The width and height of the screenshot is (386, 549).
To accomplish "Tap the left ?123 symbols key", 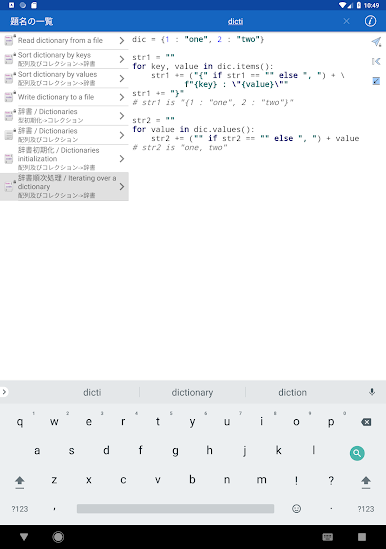I will click(20, 509).
